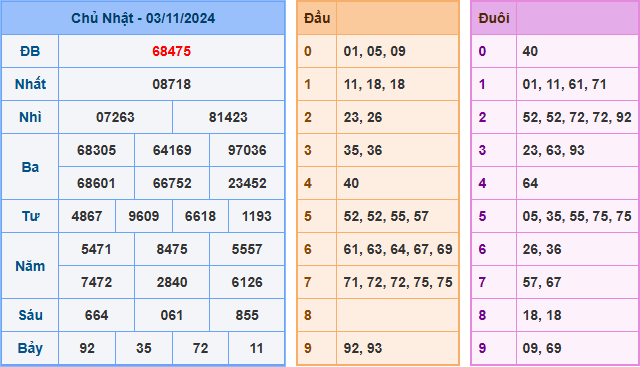
Task: Click the header 'Chủ Nhật - 03/11/2024'
Action: 143,18
